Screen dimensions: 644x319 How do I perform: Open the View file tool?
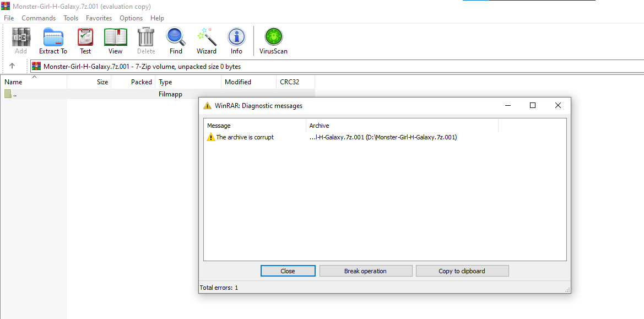click(x=115, y=37)
